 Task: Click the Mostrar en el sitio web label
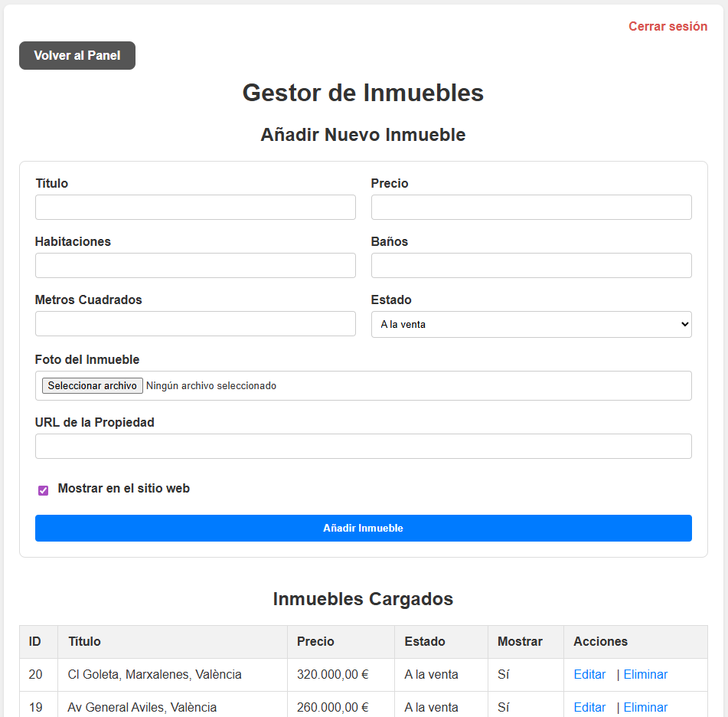[124, 489]
